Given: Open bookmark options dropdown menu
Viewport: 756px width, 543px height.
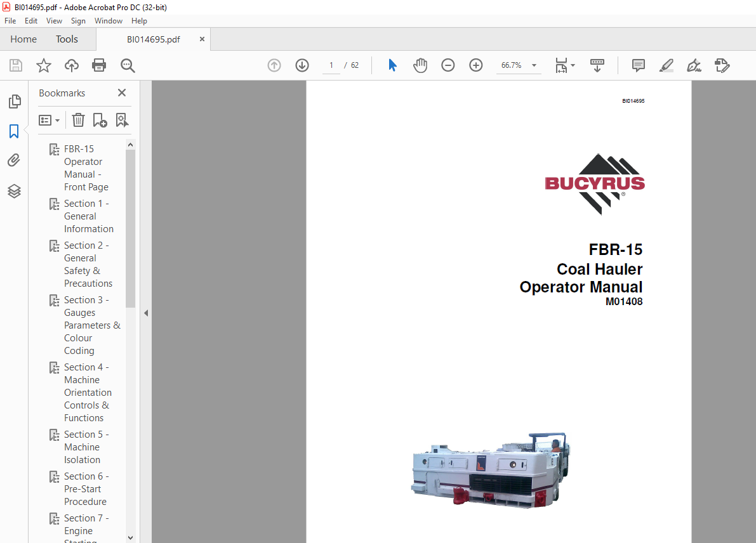Looking at the screenshot, I should [x=49, y=120].
